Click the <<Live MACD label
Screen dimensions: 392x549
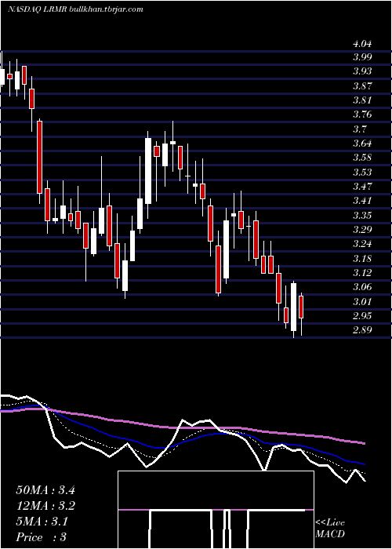(x=330, y=529)
